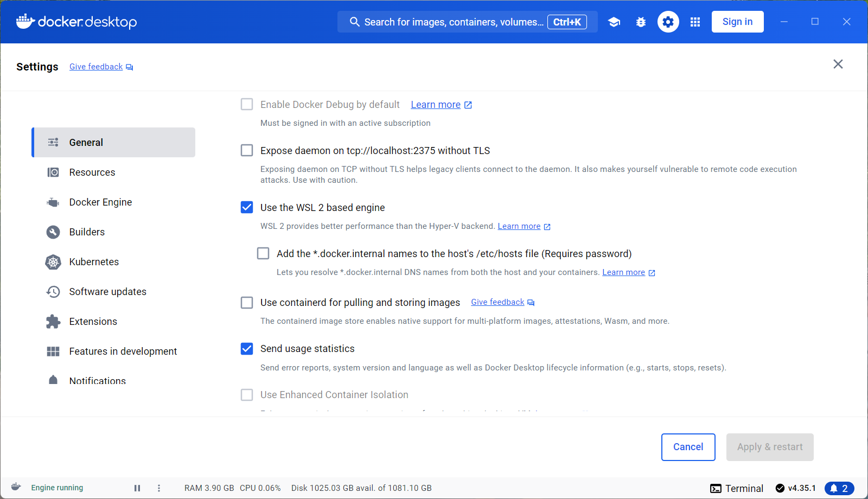
Task: Click the search magnifier icon
Action: [354, 22]
